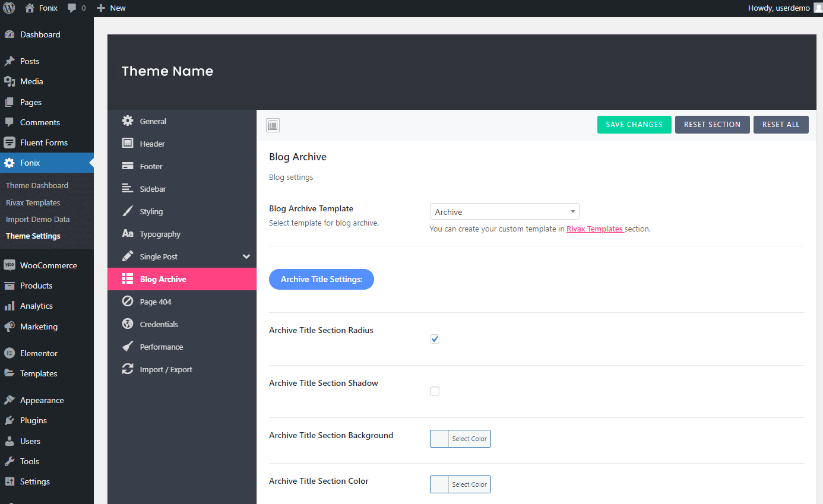Click the Archive Title Settings heading pill
The image size is (823, 504).
pos(321,279)
